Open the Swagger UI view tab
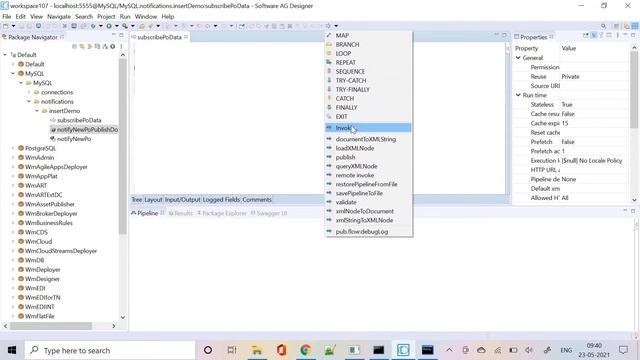Viewport: 640px width, 360px height. [269, 213]
